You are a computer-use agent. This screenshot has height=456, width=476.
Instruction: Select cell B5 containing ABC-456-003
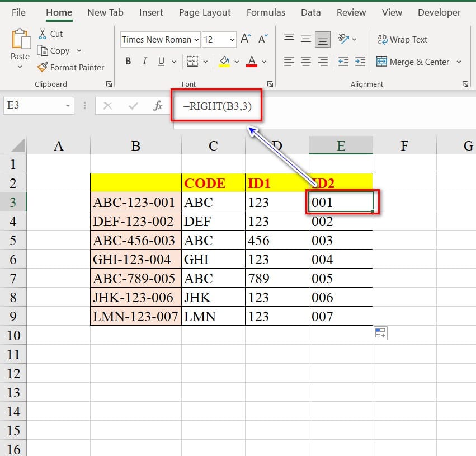click(135, 241)
